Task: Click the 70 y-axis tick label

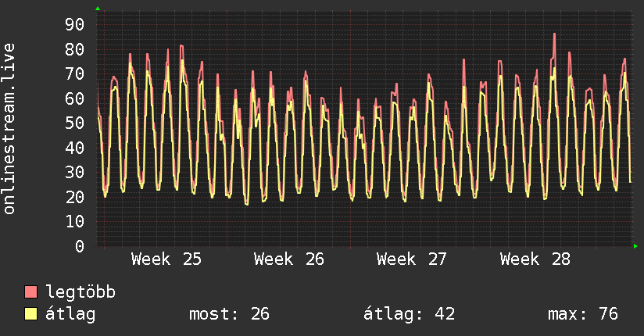Action: pyautogui.click(x=75, y=74)
